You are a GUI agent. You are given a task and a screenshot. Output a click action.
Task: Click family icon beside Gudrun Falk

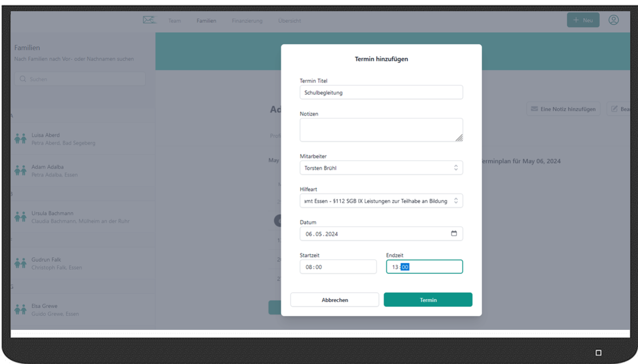coord(20,263)
